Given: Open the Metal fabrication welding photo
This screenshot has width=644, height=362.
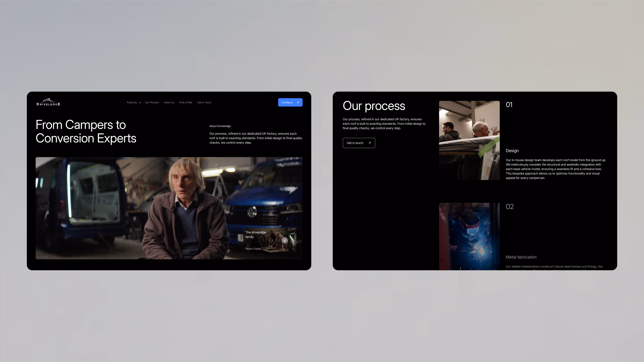Looking at the screenshot, I should tap(469, 236).
